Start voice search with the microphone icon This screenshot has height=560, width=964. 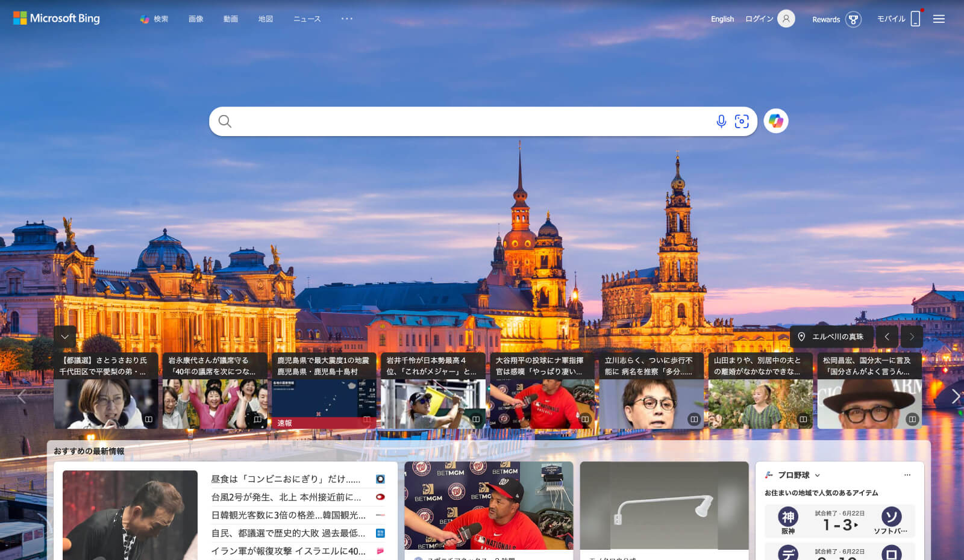tap(721, 122)
